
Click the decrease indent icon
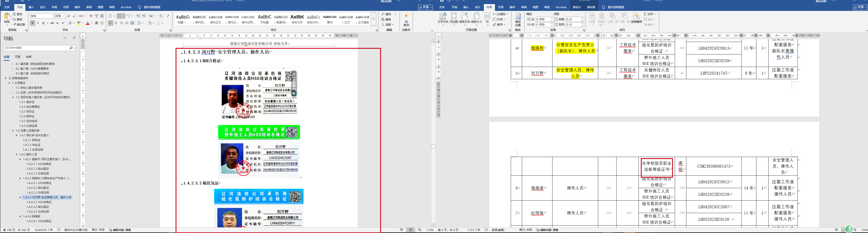(138, 16)
